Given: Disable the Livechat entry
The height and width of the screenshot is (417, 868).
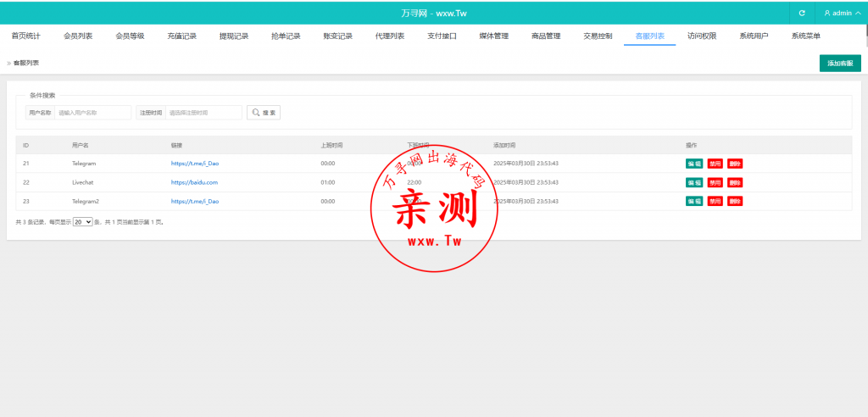Looking at the screenshot, I should 715,182.
